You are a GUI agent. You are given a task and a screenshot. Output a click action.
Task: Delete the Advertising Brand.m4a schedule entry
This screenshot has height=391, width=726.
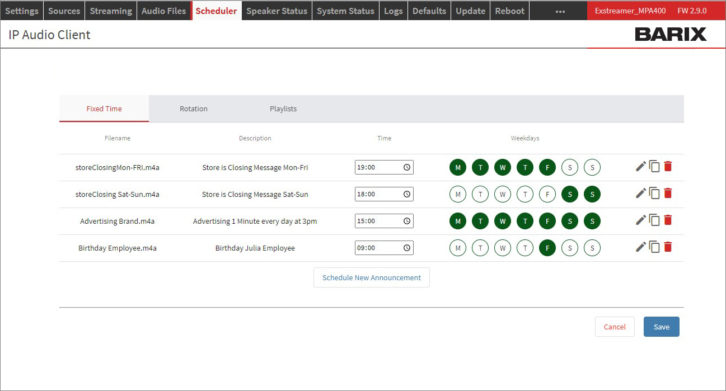click(668, 220)
